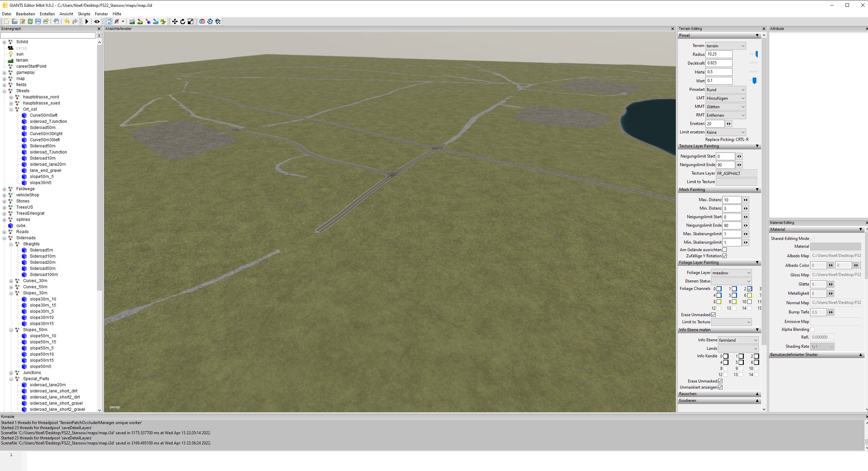Open the Foliage Layer meadow dropdown
Image resolution: width=868 pixels, height=471 pixels.
[731, 273]
